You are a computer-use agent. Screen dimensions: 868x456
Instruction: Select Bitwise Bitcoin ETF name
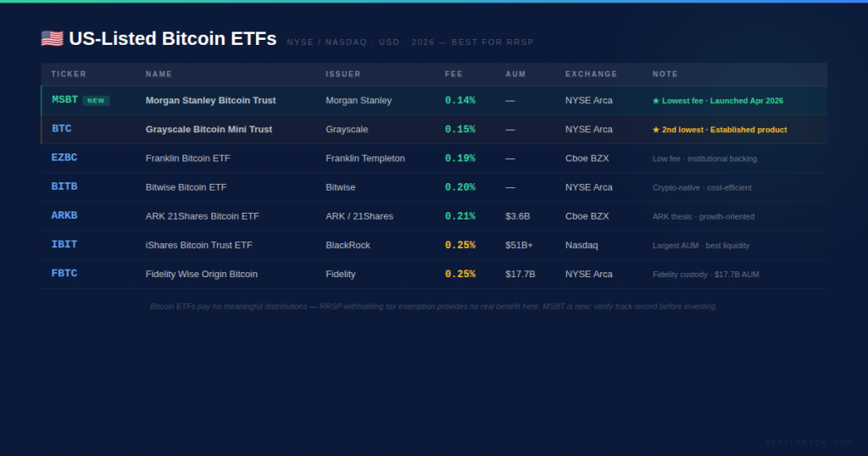[x=186, y=187]
